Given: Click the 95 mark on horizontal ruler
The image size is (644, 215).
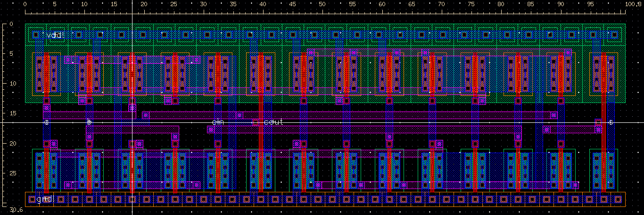Looking at the screenshot, I should click(x=590, y=4).
